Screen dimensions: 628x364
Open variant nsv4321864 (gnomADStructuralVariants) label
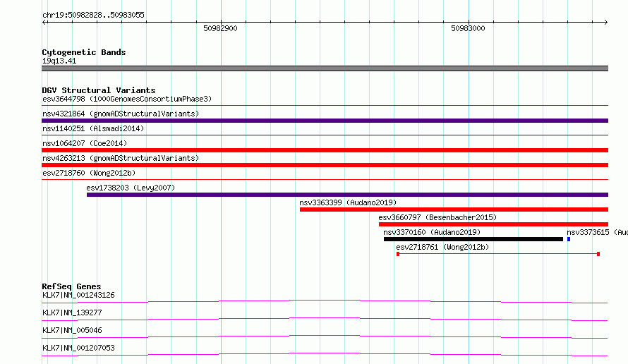121,114
